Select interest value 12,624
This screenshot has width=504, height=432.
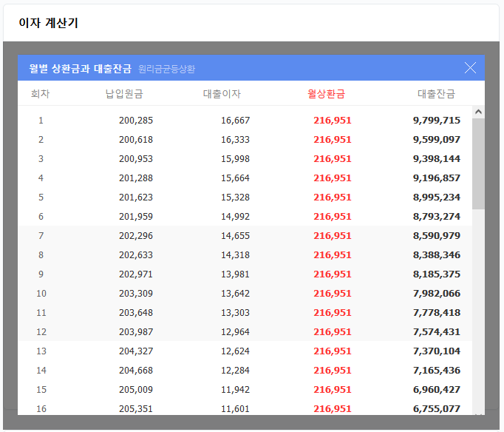click(235, 351)
